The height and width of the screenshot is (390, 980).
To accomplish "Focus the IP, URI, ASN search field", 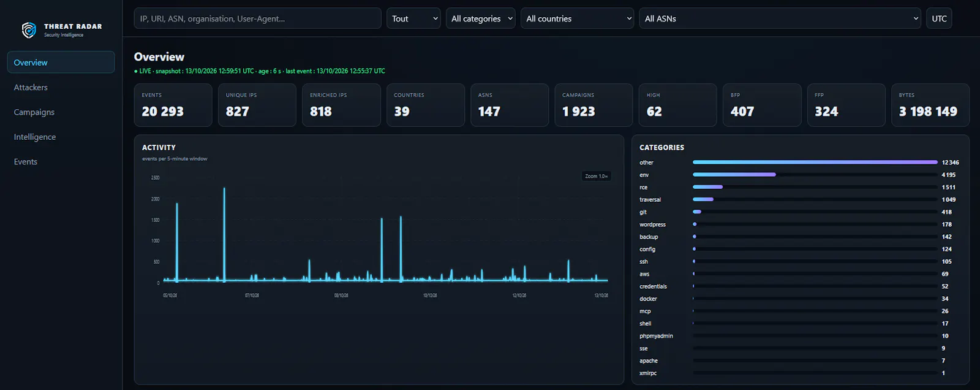I will [x=257, y=18].
